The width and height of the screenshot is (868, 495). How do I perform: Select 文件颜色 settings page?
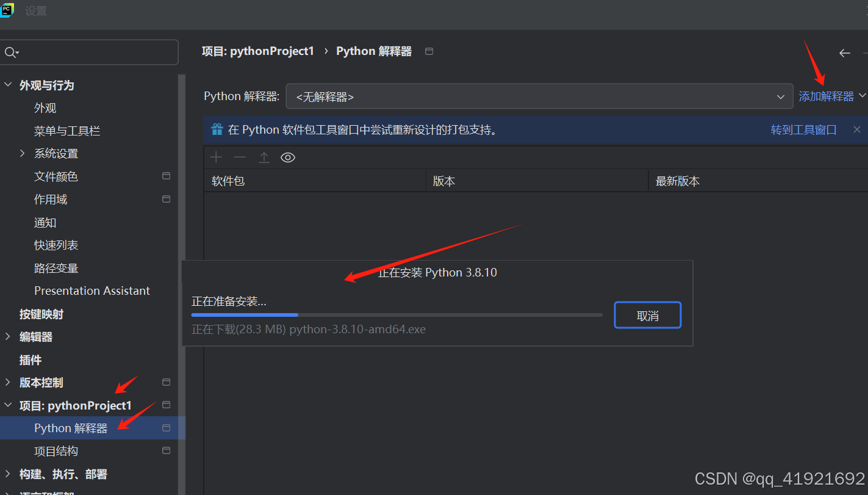[x=56, y=176]
